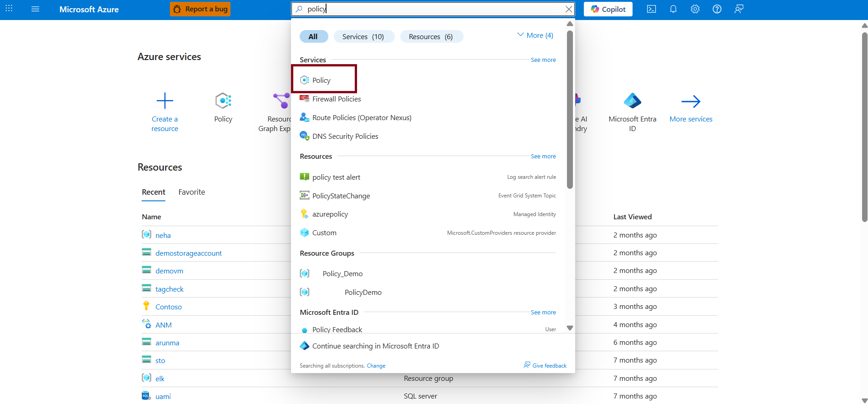
Task: Click the page scrollbar down arrow
Action: (x=864, y=400)
